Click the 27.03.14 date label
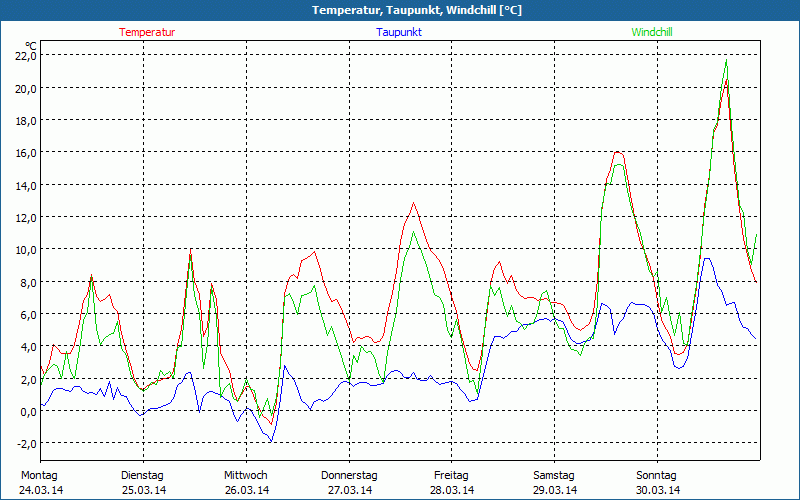Image resolution: width=800 pixels, height=500 pixels. tap(350, 490)
